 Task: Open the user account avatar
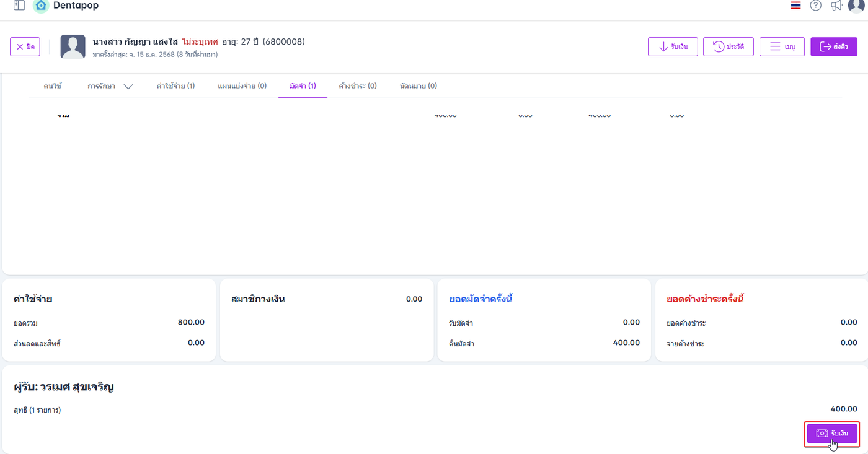point(856,6)
